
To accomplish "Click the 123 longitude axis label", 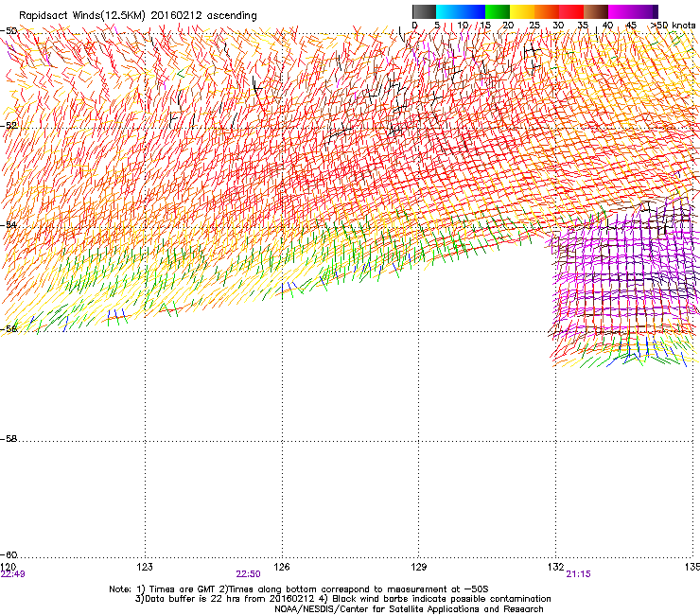I will 145,567.
